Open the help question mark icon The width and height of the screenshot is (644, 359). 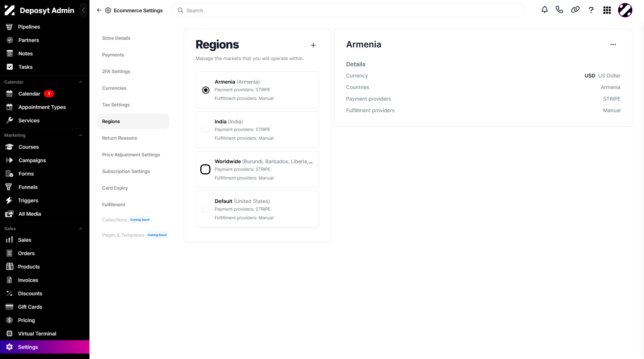(591, 10)
